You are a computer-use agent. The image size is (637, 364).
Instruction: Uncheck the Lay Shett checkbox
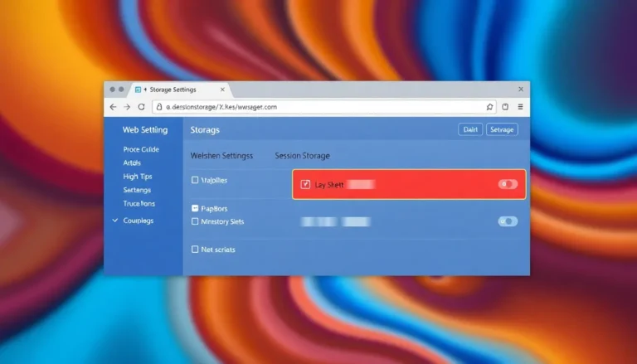click(305, 184)
